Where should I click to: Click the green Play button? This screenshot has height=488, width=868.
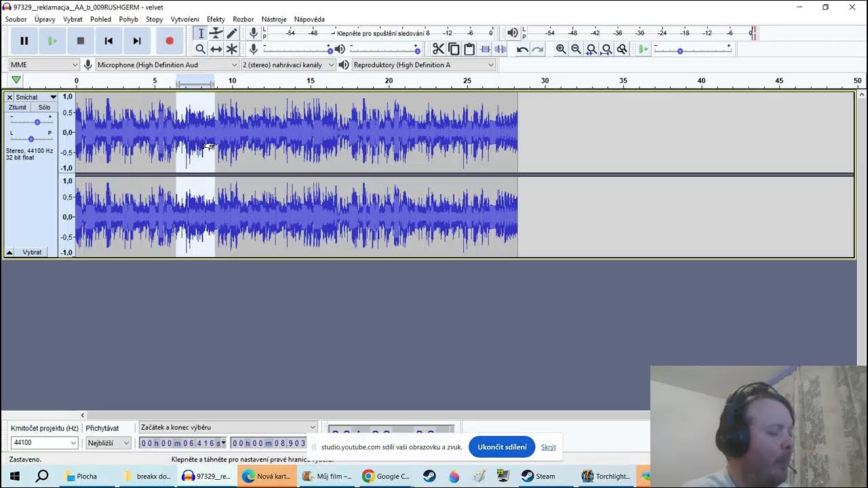(x=52, y=41)
